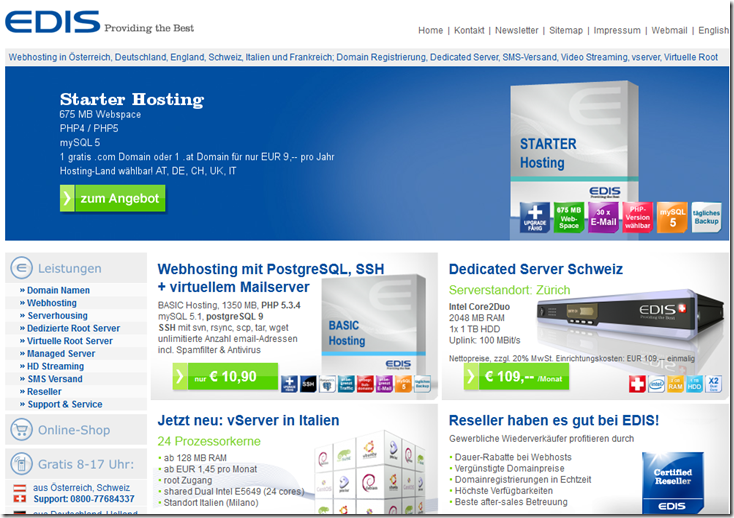Click the PostgreSQL elephant badge under Basic Hosting
734x518 pixels.
point(327,384)
